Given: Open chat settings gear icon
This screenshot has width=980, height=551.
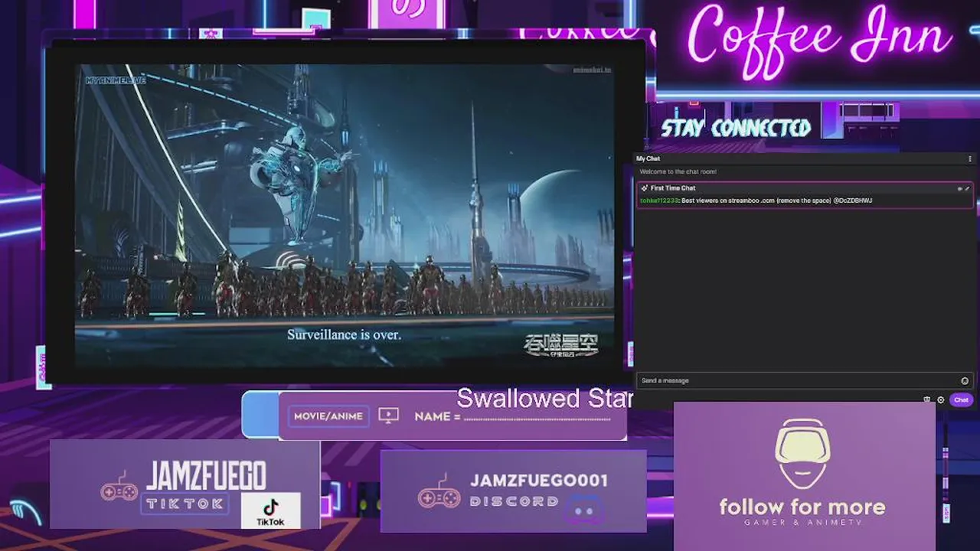Looking at the screenshot, I should click(x=941, y=399).
